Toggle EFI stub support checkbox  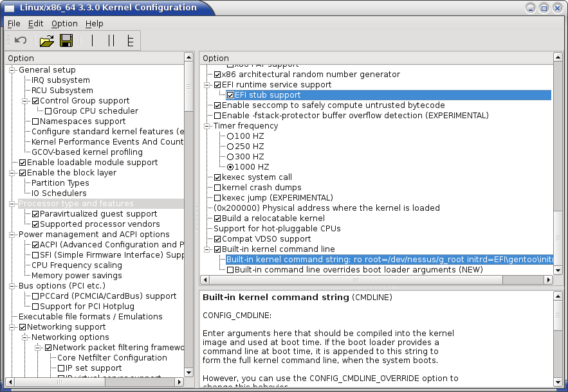(x=230, y=94)
